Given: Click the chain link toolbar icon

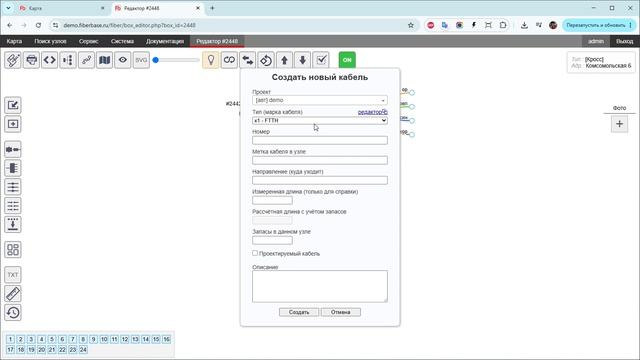Looking at the screenshot, I should click(x=86, y=60).
